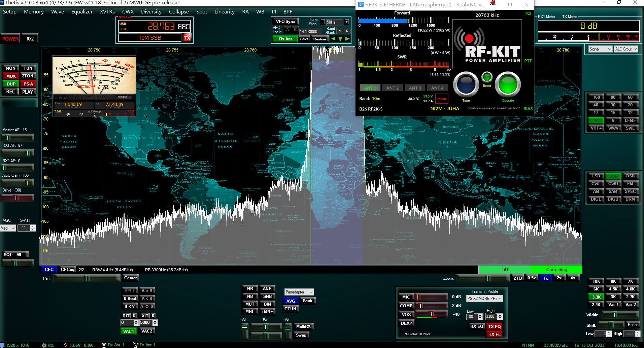Step the TX filter Low value spinner

480,316
